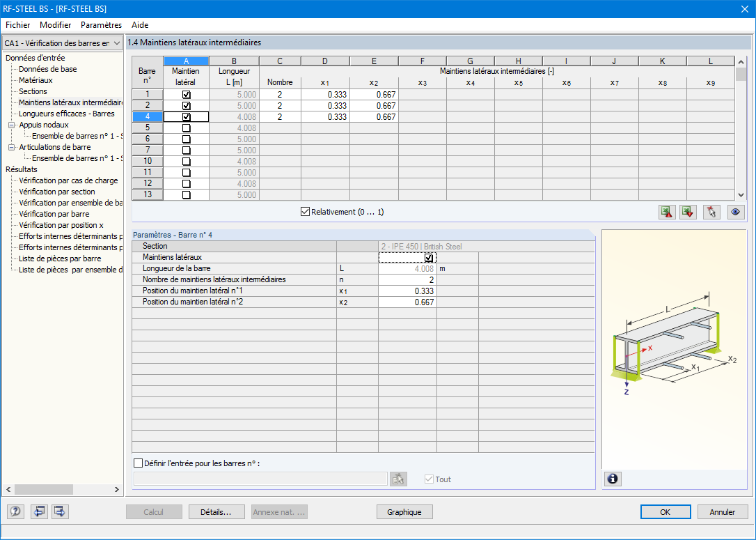Select Vérification par cas de charge

tap(68, 180)
